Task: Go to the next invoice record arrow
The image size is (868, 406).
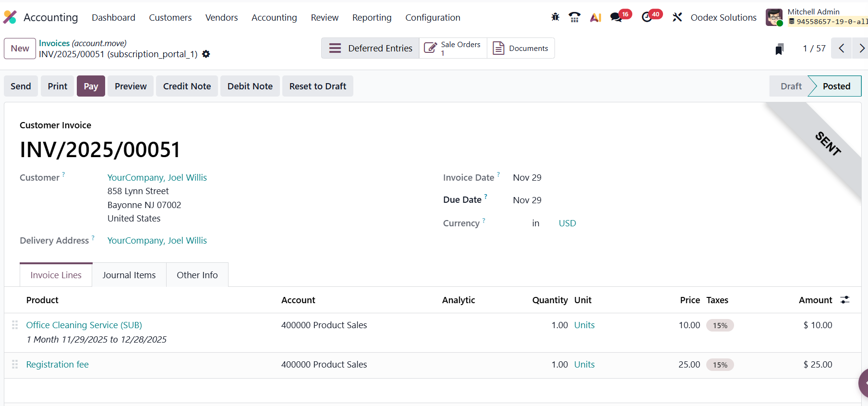Action: (861, 49)
